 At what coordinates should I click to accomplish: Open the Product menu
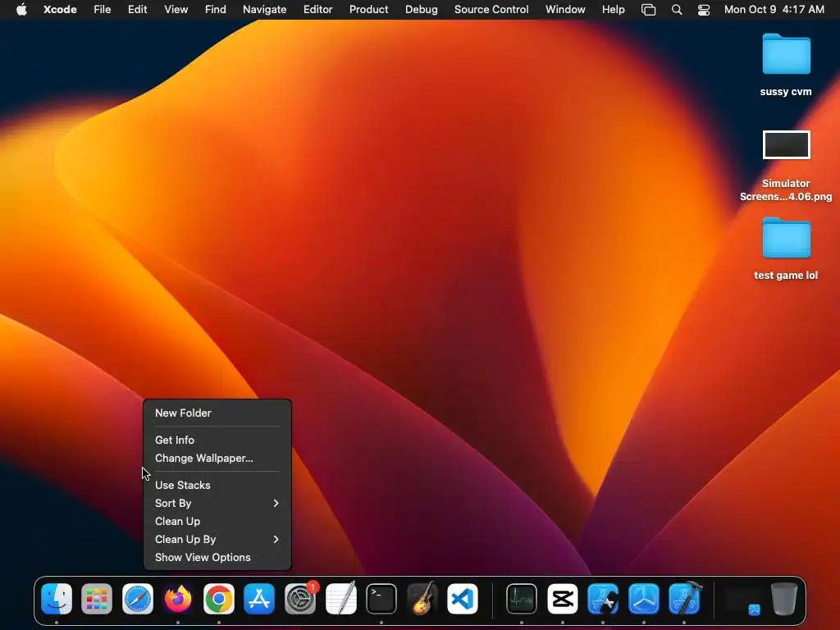click(368, 10)
